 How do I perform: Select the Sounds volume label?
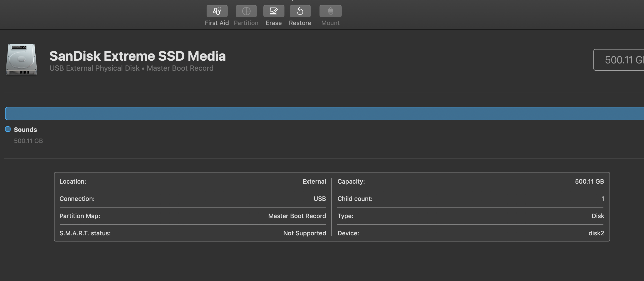[x=25, y=130]
